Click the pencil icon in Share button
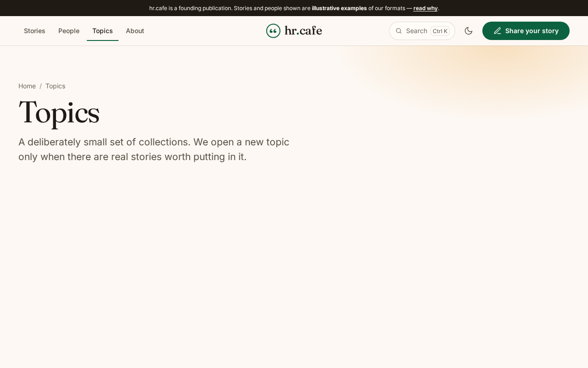588x368 pixels. tap(498, 31)
